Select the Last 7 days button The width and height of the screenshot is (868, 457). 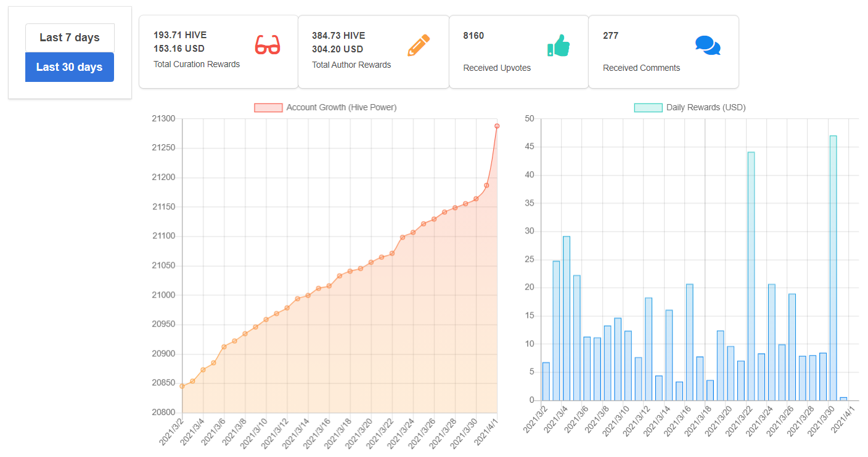tap(70, 38)
